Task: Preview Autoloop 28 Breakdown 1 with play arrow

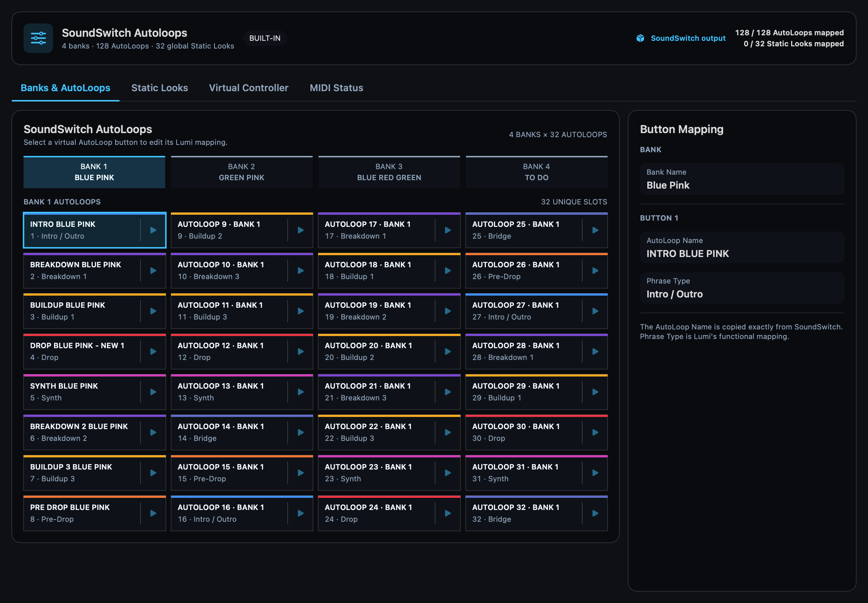Action: [595, 352]
